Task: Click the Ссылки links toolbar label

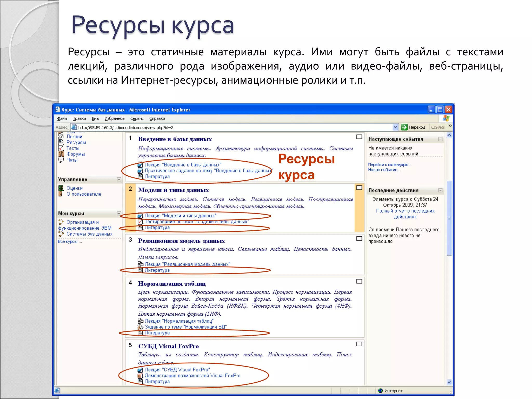Action: (x=438, y=127)
